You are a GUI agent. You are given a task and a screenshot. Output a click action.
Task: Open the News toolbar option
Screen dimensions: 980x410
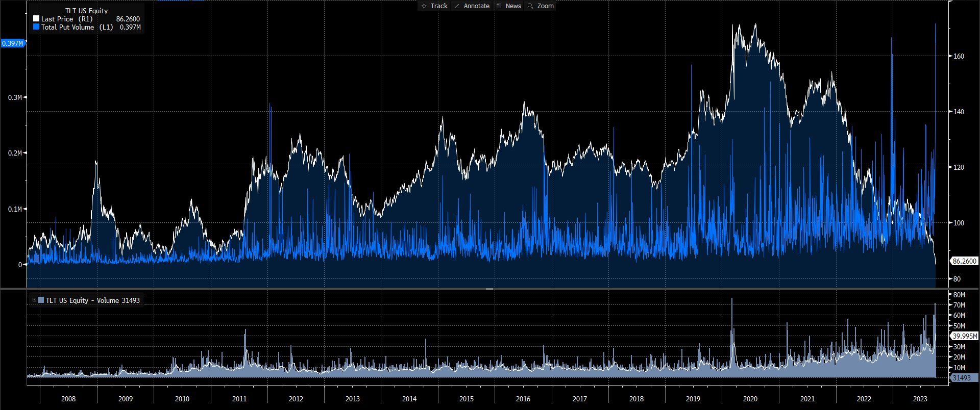[513, 6]
